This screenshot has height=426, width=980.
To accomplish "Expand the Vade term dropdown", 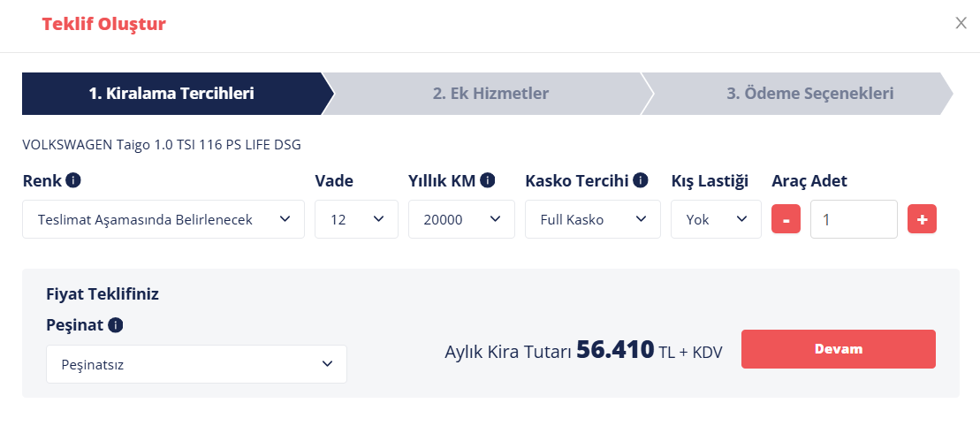I will (x=356, y=219).
